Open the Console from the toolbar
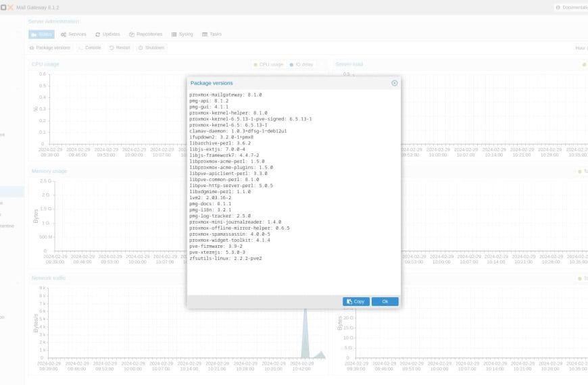This screenshot has width=588, height=385. click(90, 48)
